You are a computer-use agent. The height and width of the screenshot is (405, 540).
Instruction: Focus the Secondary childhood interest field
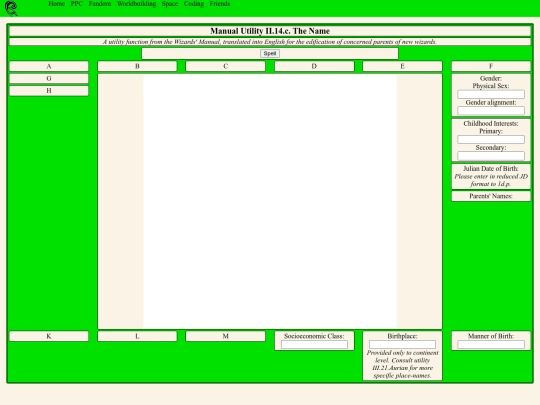491,156
